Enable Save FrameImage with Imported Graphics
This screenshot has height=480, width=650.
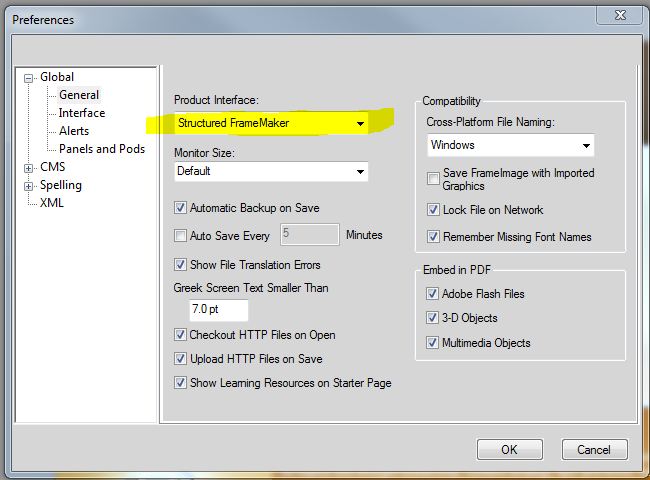point(433,179)
